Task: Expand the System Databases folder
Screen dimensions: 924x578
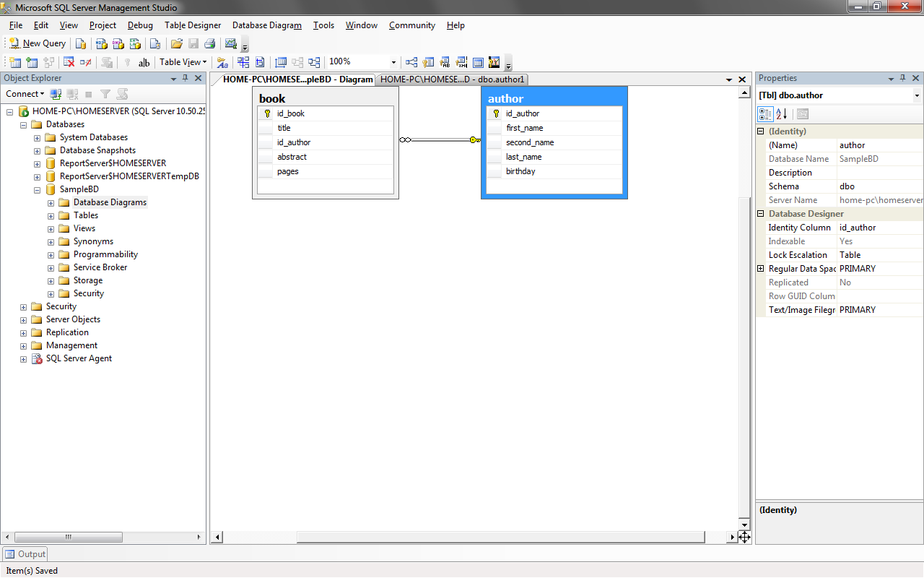Action: [x=37, y=137]
